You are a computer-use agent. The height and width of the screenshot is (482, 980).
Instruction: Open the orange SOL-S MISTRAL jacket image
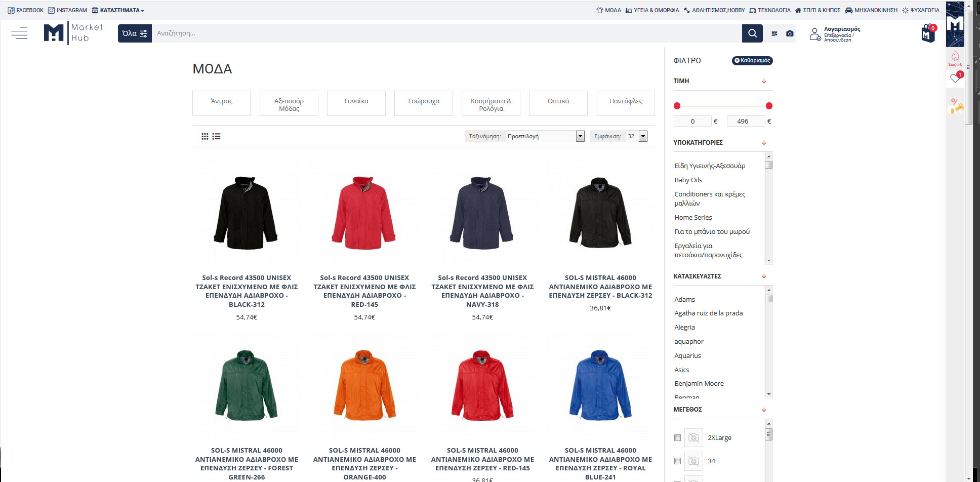tap(364, 386)
